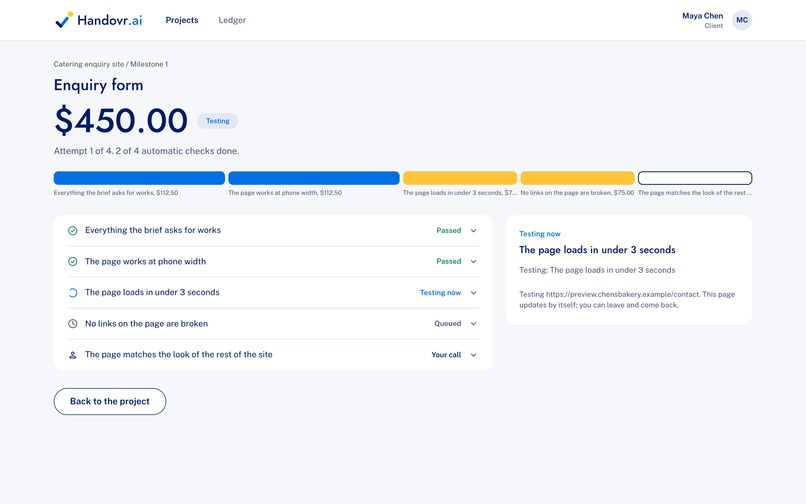Click the person icon for look-matching check

tap(72, 355)
